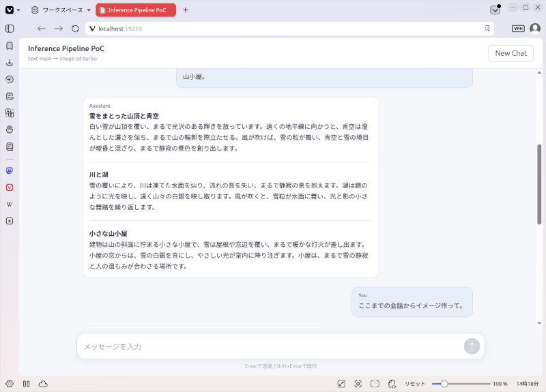This screenshot has width=546, height=392.
Task: Click the send message arrow button
Action: [472, 346]
